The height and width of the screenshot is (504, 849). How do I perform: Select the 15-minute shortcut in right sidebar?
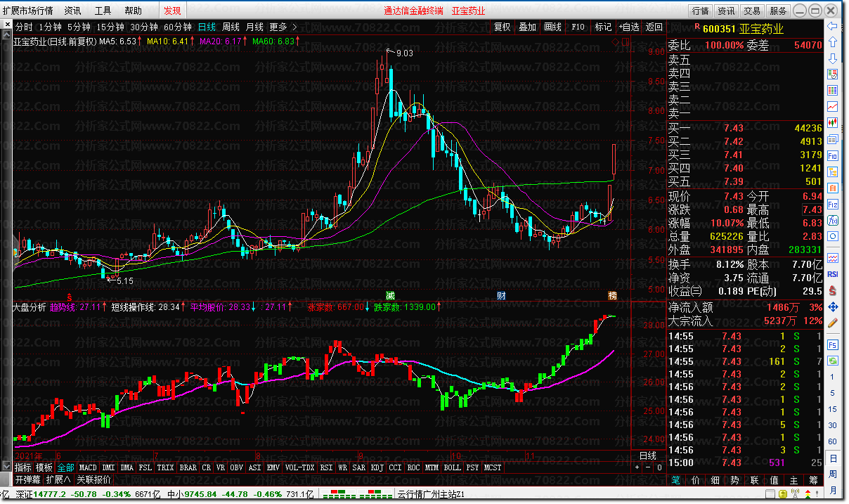833,409
